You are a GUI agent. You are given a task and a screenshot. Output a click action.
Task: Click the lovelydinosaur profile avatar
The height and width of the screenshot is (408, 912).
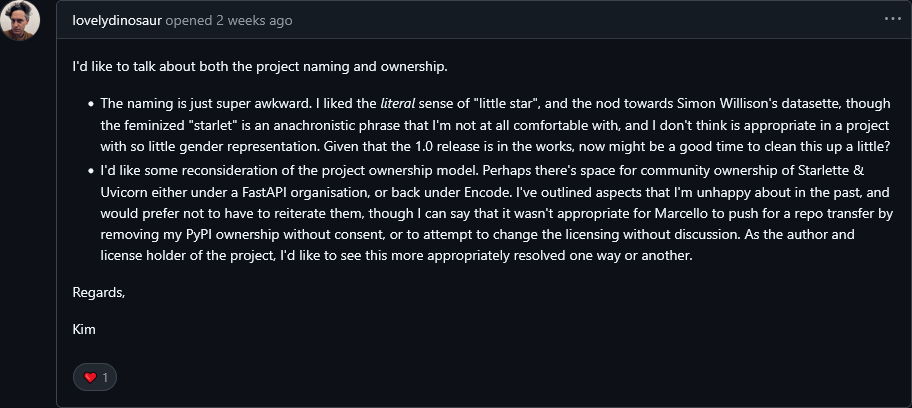point(20,21)
